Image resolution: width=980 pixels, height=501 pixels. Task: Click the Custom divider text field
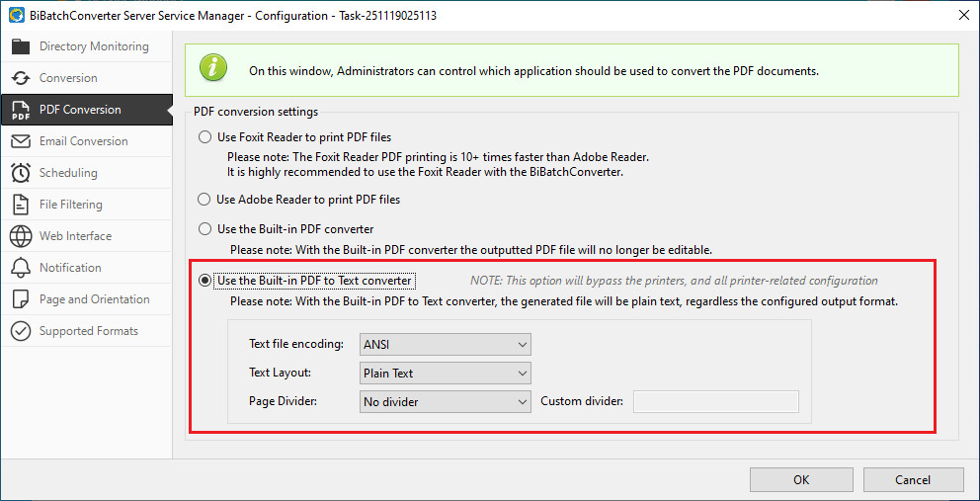(715, 402)
